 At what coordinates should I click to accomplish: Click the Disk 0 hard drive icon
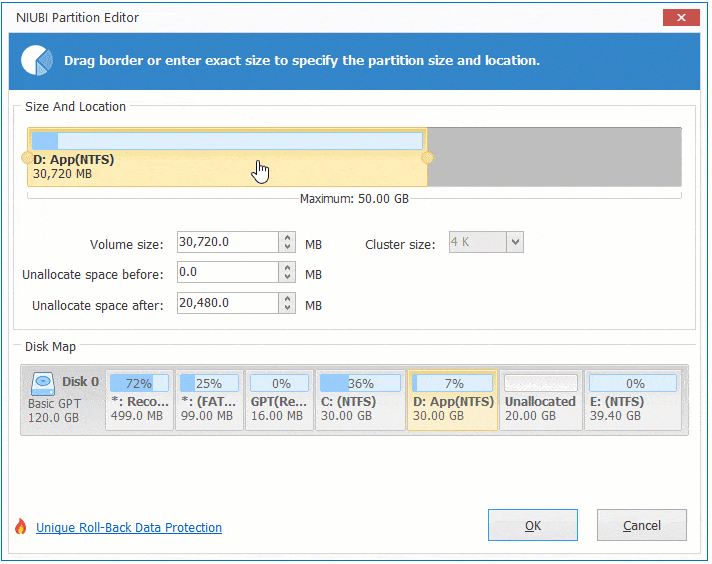pos(44,383)
